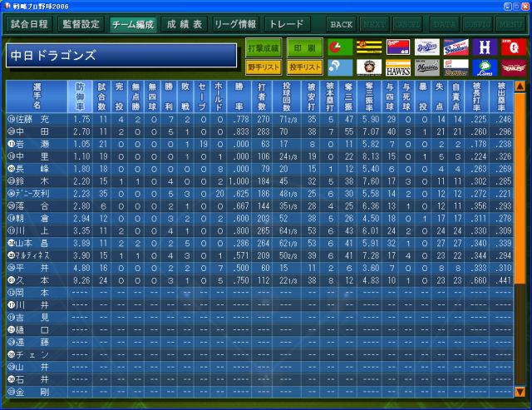This screenshot has width=532, height=410.
Task: Select the Yokohama BayStars team logo
Action: (x=426, y=47)
